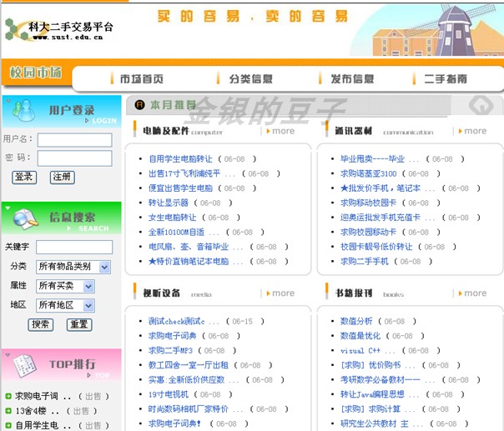Open listing 求购诺基亚3100
The width and height of the screenshot is (504, 431).
tap(368, 173)
